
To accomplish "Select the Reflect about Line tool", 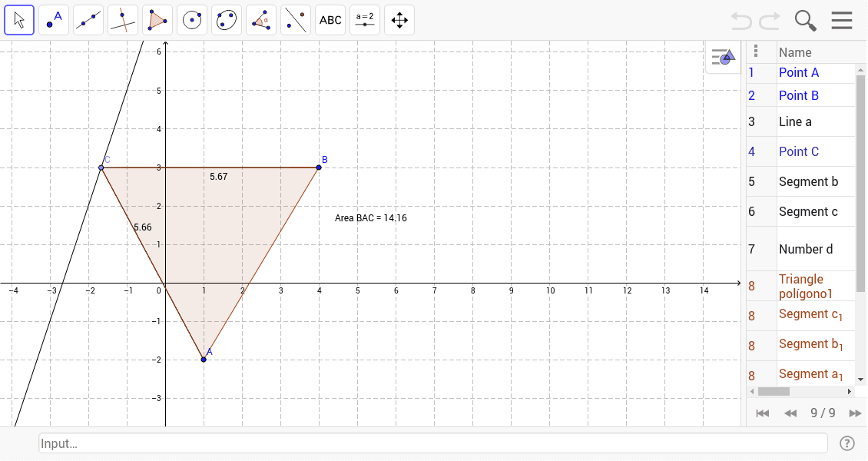I will coord(295,19).
